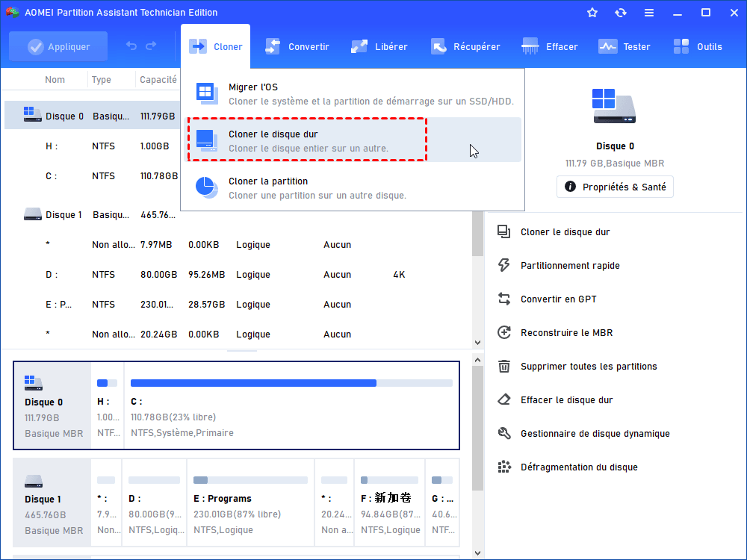The image size is (747, 560).
Task: Click the trash can icon
Action: (504, 366)
